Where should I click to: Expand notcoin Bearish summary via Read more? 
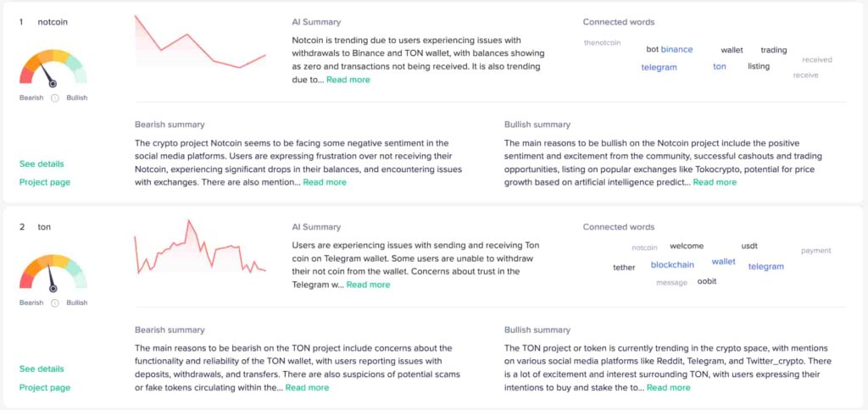tap(325, 182)
